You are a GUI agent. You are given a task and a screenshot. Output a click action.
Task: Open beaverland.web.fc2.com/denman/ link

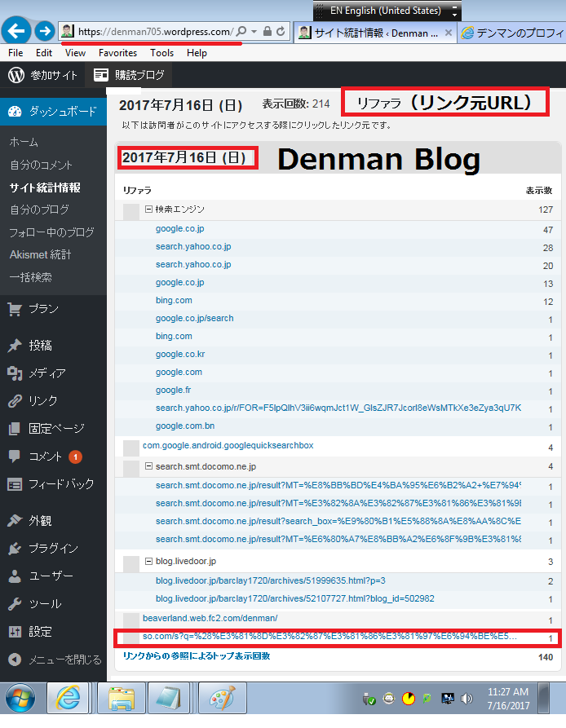click(210, 619)
